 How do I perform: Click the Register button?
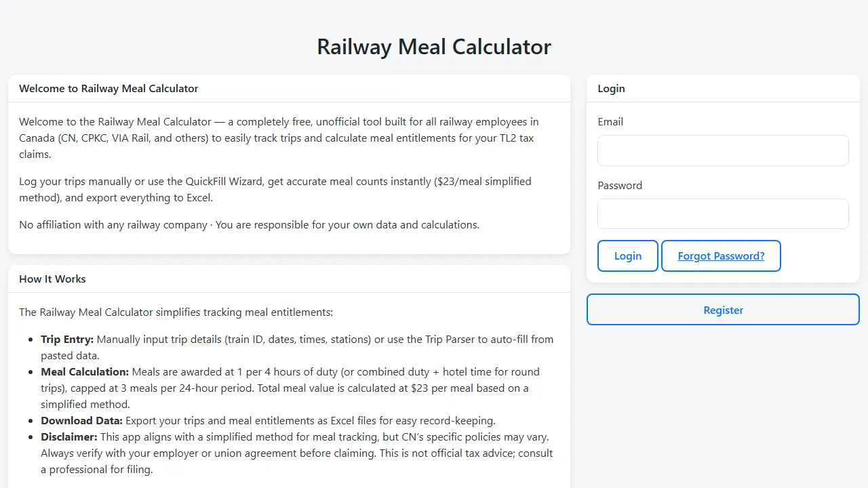pos(723,310)
